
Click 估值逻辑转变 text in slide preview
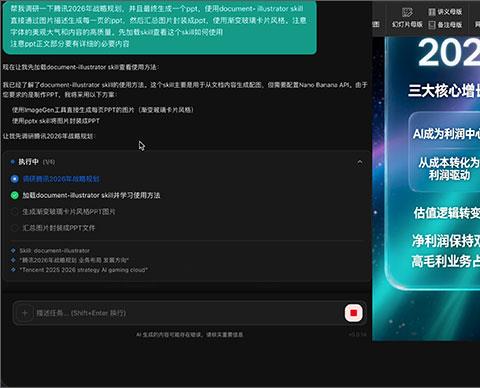point(447,213)
